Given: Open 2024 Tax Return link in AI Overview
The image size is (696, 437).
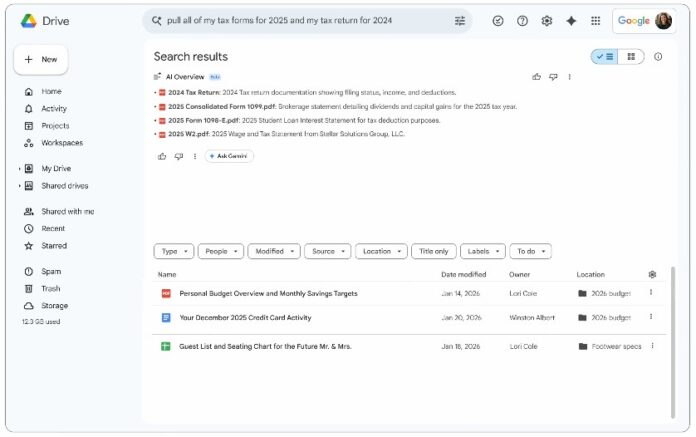Looking at the screenshot, I should 194,93.
